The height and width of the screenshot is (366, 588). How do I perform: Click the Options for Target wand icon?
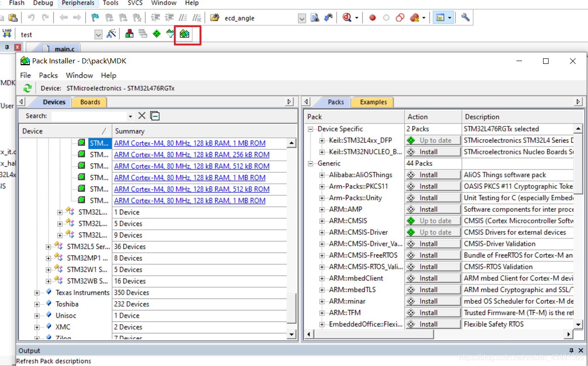(x=111, y=34)
